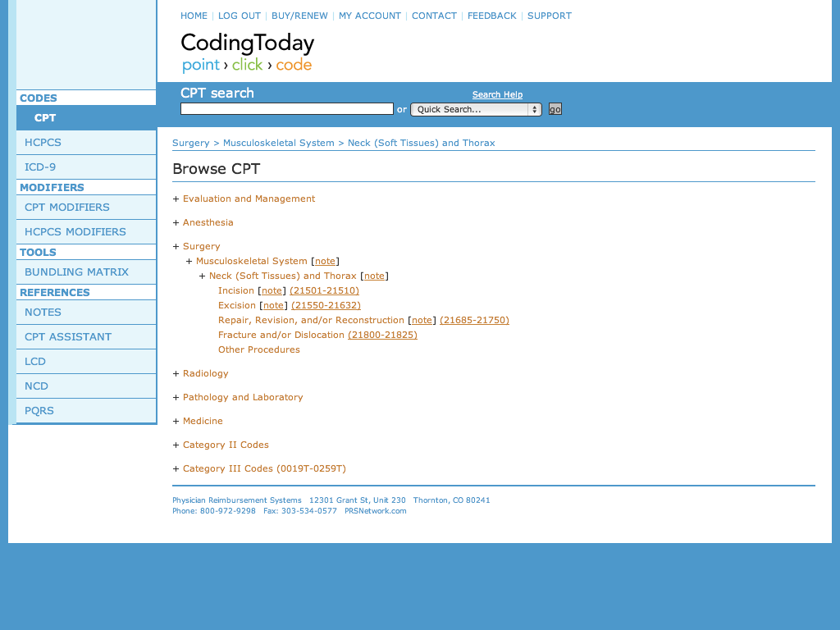Toggle the Musculoskeletal System plus sign
The width and height of the screenshot is (840, 630).
[x=189, y=262]
